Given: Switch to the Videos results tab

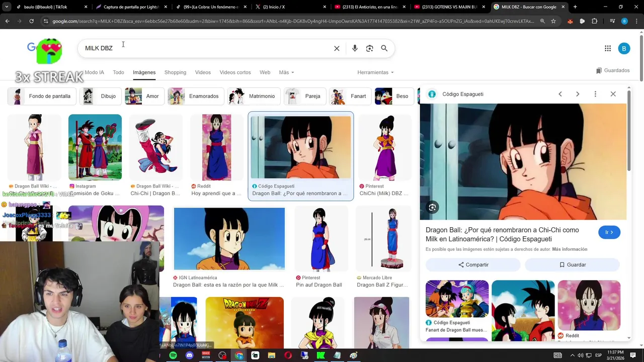Looking at the screenshot, I should [x=203, y=72].
